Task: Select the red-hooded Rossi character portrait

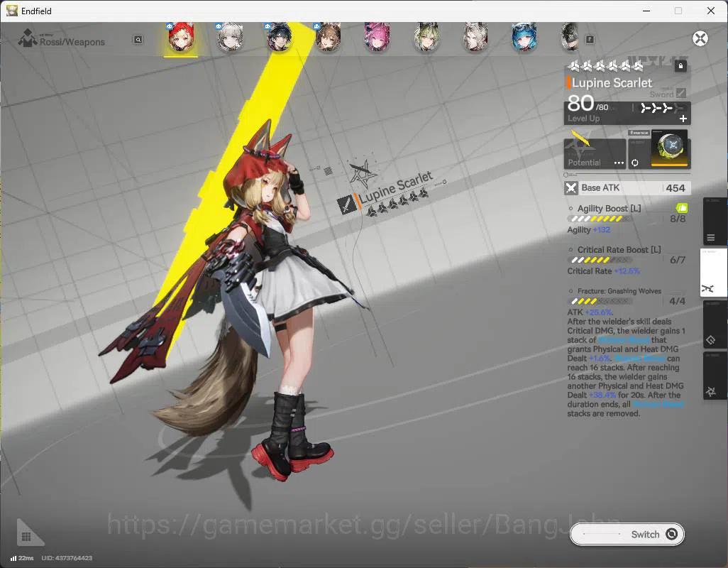Action: pyautogui.click(x=181, y=37)
